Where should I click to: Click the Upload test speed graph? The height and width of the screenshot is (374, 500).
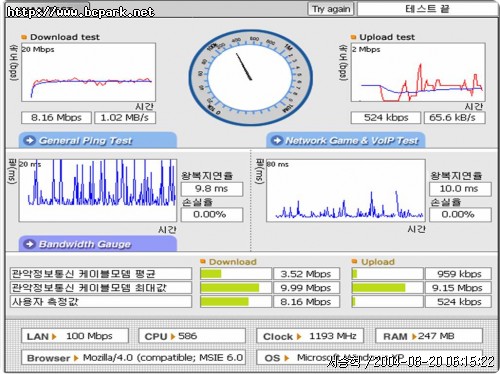tap(418, 72)
